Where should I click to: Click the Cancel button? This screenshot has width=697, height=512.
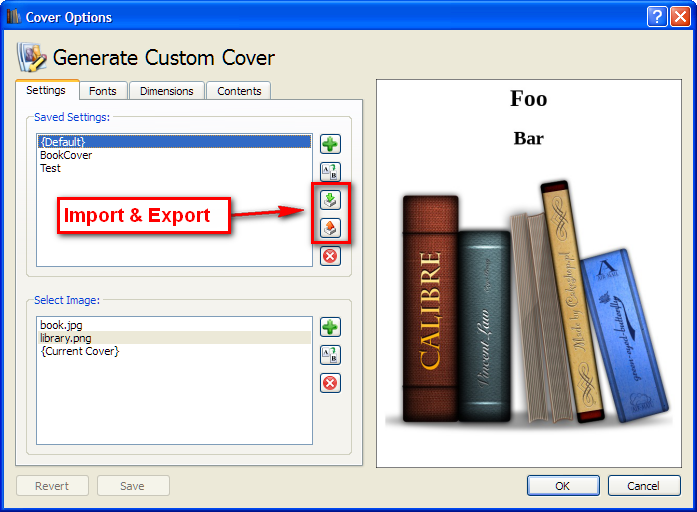coord(644,486)
